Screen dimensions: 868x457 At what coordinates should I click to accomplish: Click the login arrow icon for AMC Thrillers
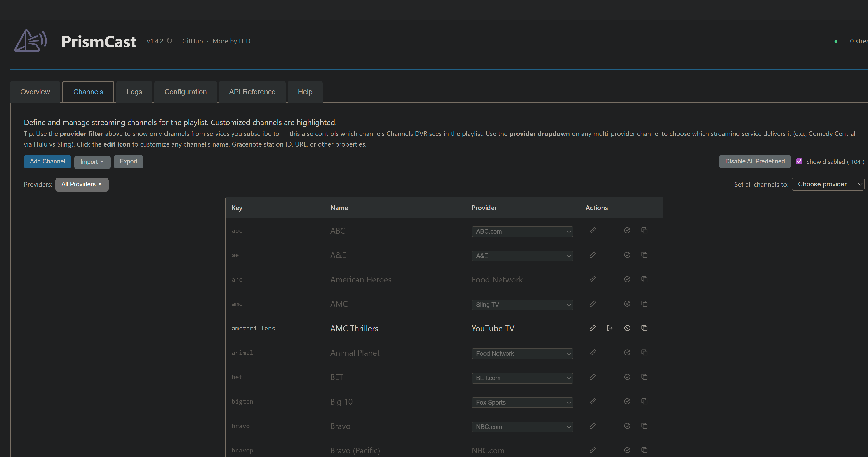609,328
